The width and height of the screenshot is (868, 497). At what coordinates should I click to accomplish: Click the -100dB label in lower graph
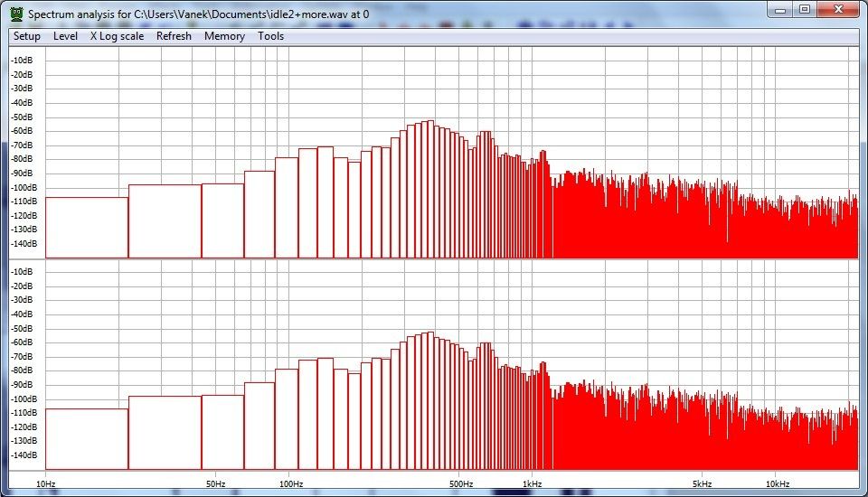pos(22,399)
